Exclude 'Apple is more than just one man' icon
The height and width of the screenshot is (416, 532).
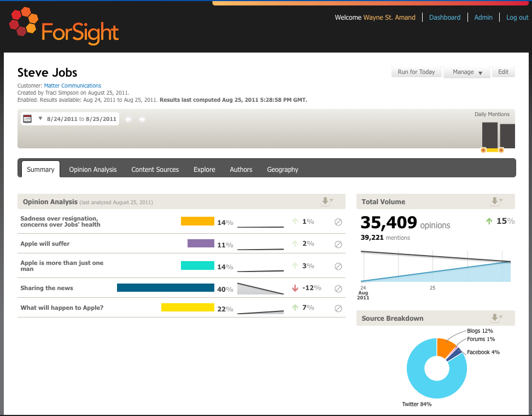338,267
